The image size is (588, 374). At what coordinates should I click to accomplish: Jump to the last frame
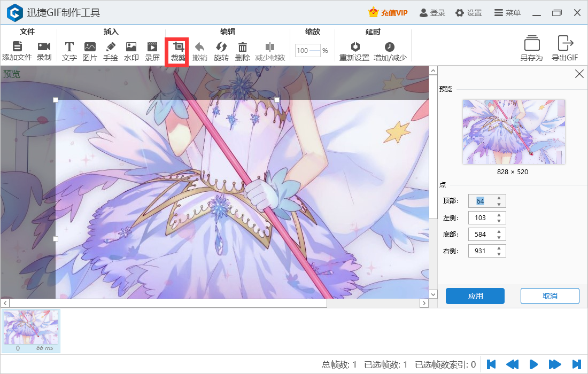coord(576,364)
